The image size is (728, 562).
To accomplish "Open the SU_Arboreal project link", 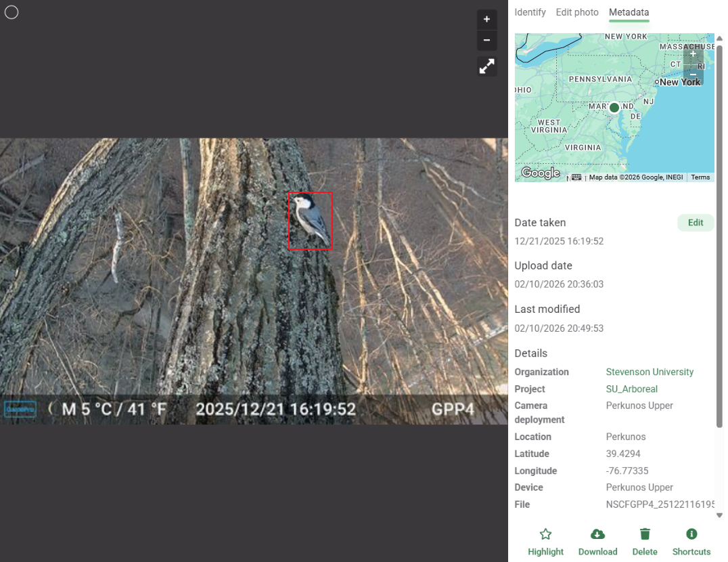I will (x=631, y=389).
